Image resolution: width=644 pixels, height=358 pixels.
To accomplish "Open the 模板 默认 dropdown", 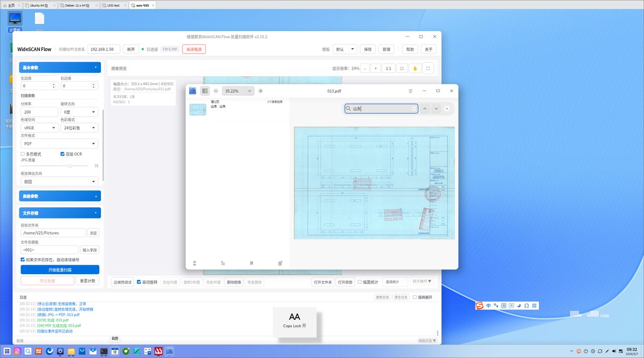I will click(x=345, y=49).
